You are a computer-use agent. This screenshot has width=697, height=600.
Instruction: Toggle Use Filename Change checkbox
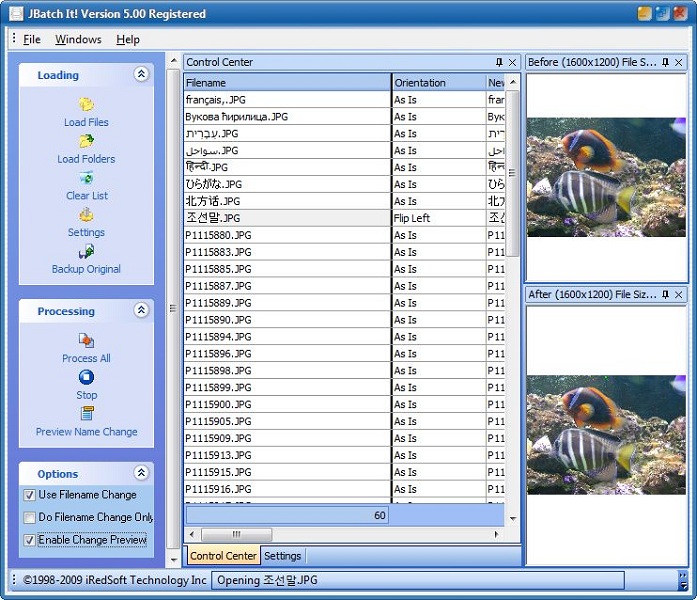(x=29, y=495)
